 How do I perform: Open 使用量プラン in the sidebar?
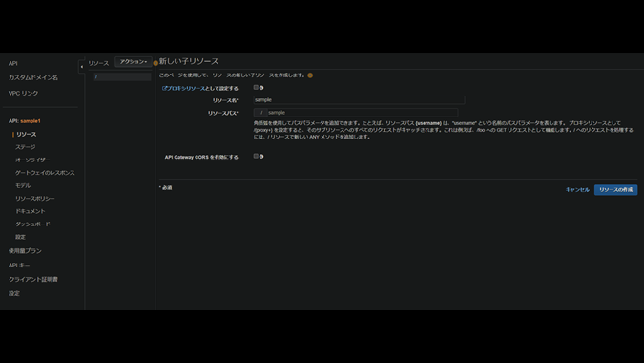25,251
